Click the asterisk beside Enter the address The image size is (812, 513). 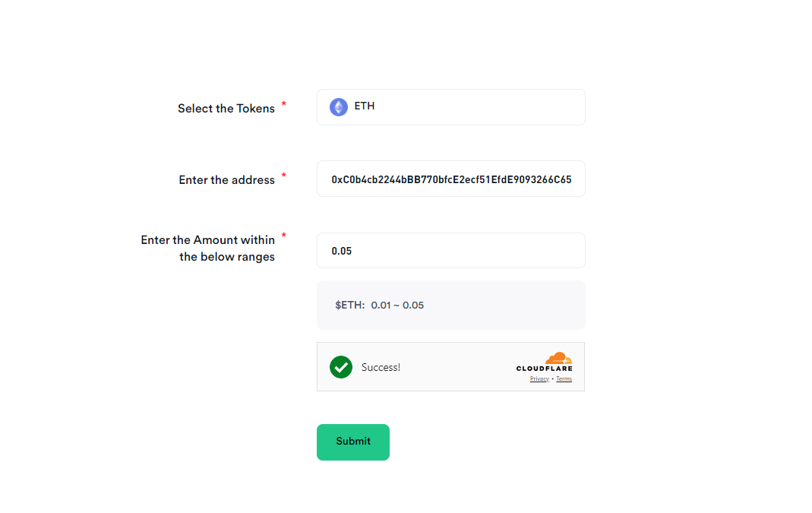tap(284, 176)
